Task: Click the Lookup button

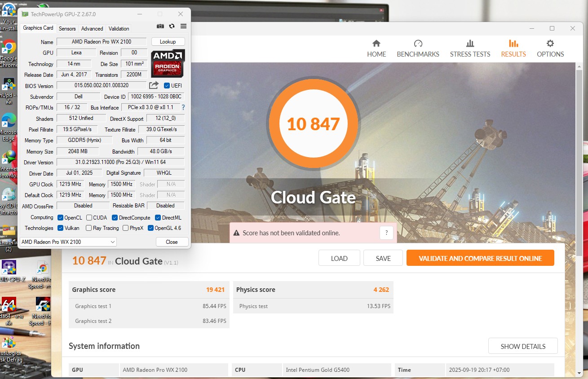Action: click(168, 42)
